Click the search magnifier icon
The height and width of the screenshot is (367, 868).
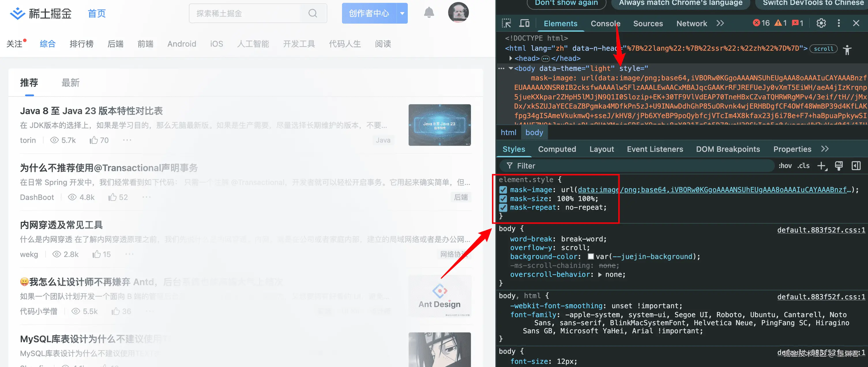(x=313, y=14)
